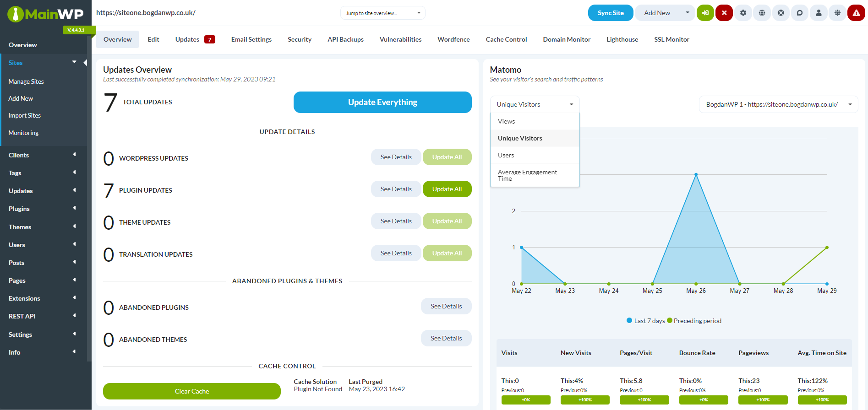Go to the API Backups tab

[346, 39]
